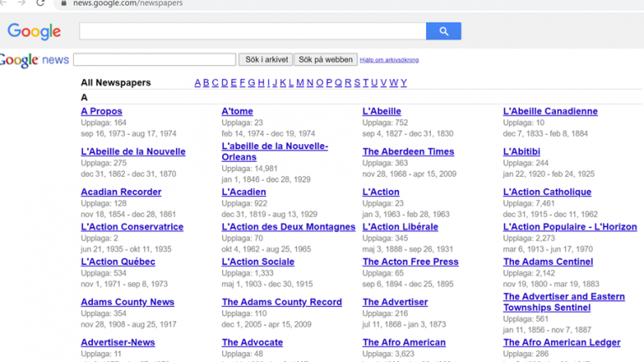Image resolution: width=644 pixels, height=362 pixels.
Task: Open The Adams County Record
Action: coord(282,302)
